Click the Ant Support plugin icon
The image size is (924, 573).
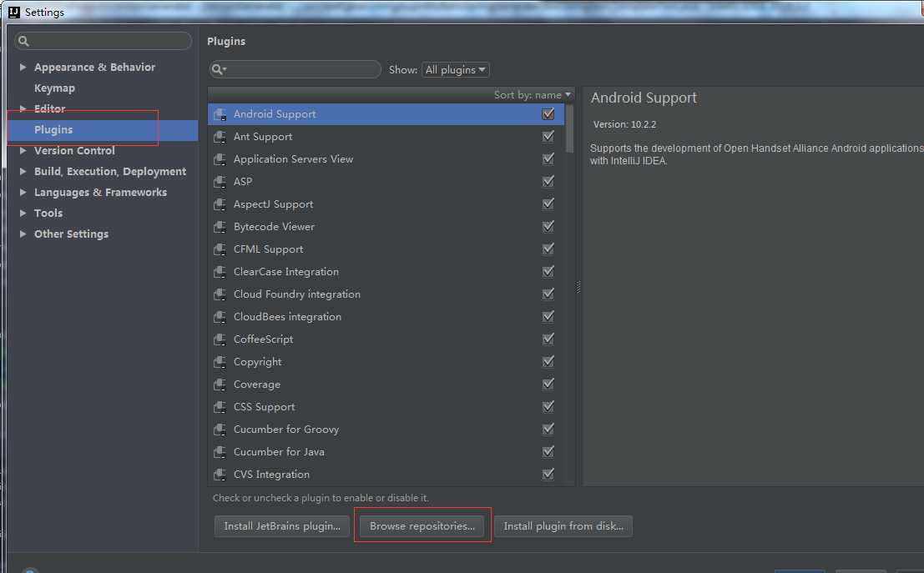(220, 137)
